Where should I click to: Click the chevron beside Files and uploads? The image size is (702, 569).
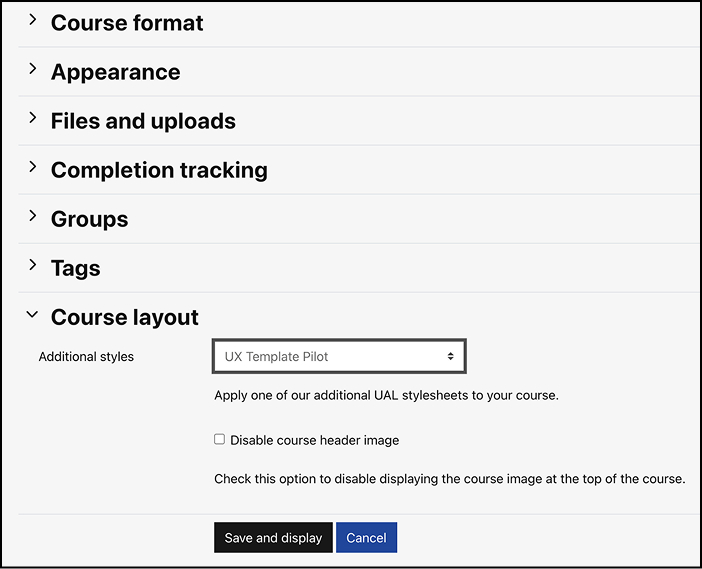pyautogui.click(x=32, y=119)
